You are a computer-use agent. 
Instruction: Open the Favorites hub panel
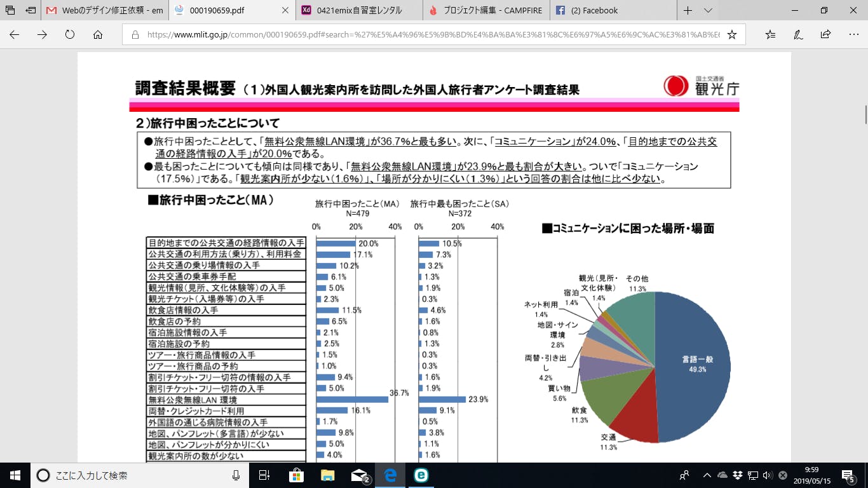770,34
